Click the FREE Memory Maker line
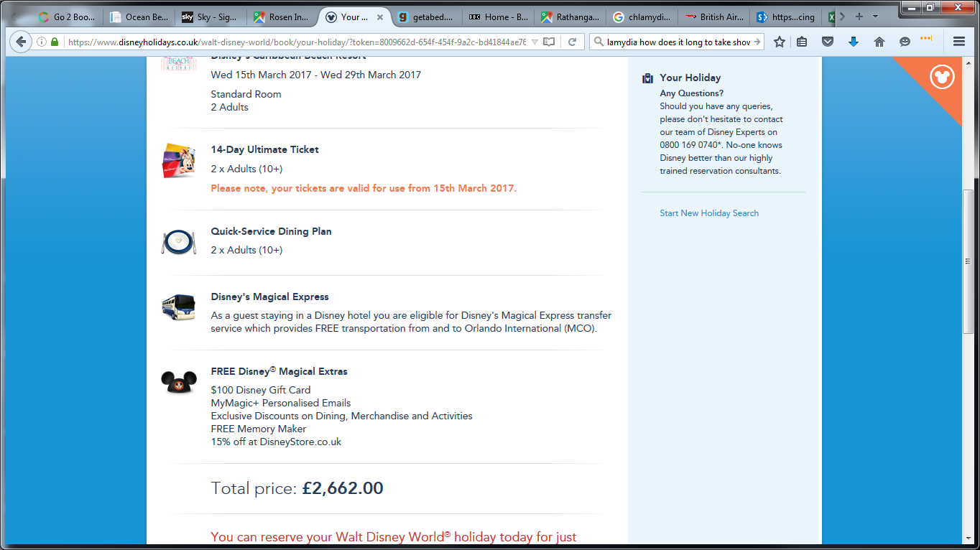980x550 pixels. 259,429
